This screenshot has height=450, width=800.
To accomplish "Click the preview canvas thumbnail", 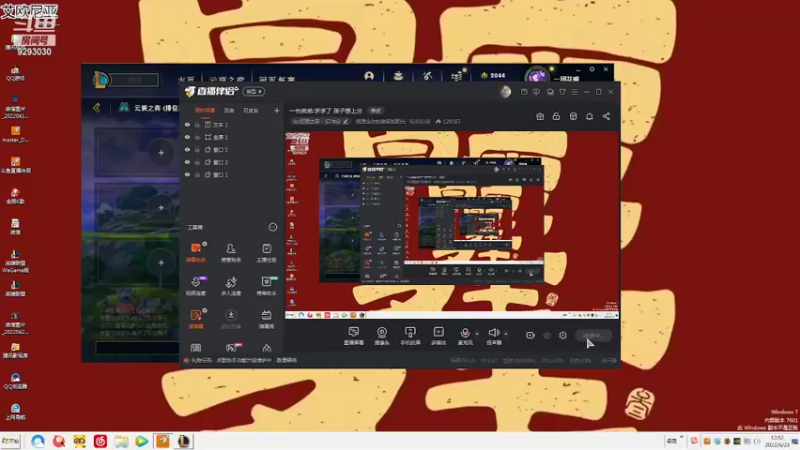I will coord(453,225).
